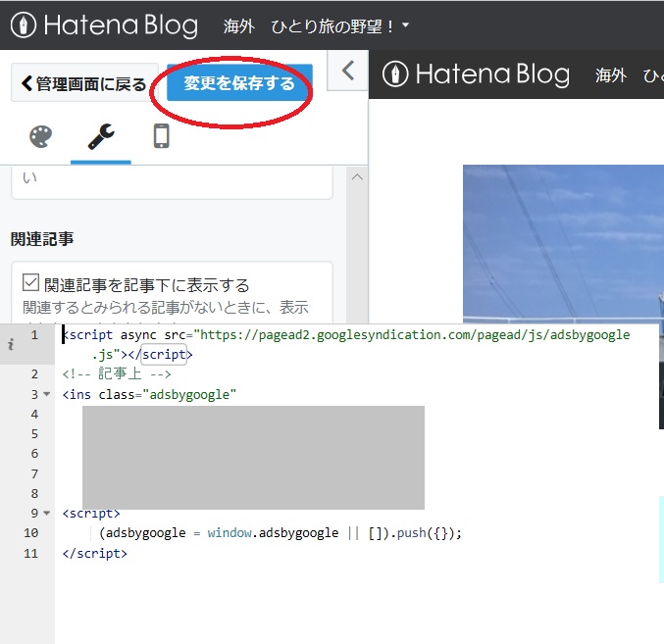The width and height of the screenshot is (664, 644).
Task: Select the wrench customize tab
Action: [x=101, y=136]
